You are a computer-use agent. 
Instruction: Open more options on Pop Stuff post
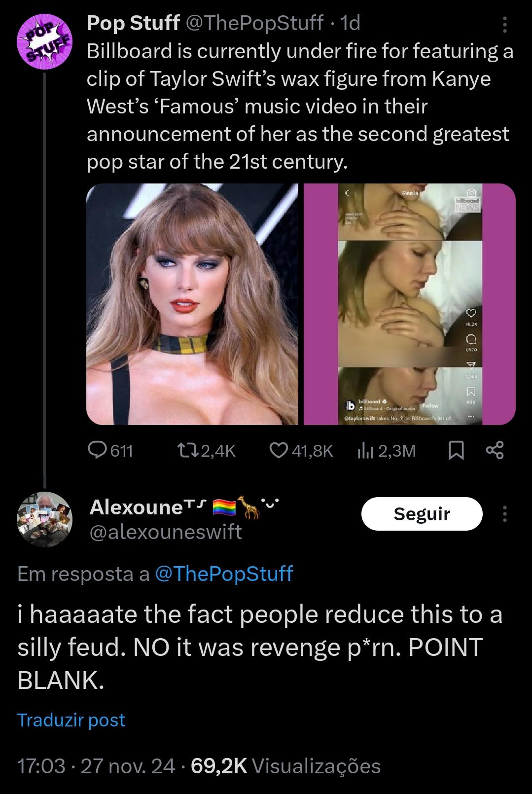click(504, 24)
